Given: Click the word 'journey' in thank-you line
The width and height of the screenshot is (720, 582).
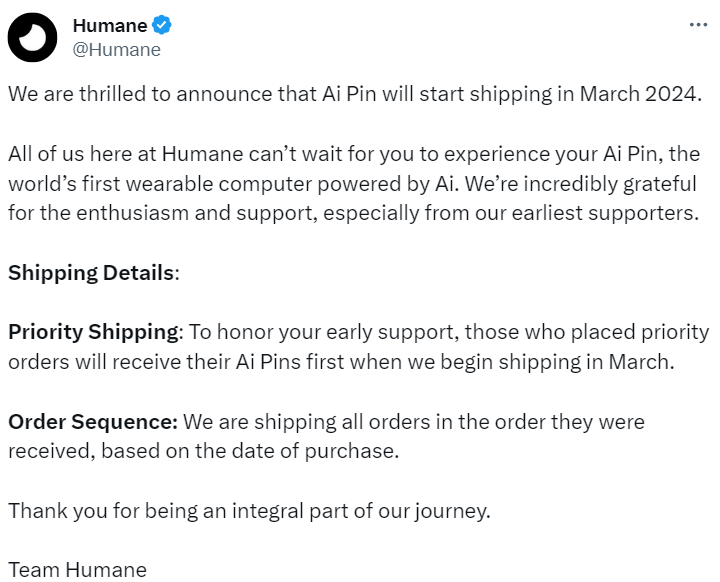Looking at the screenshot, I should click(x=450, y=512).
